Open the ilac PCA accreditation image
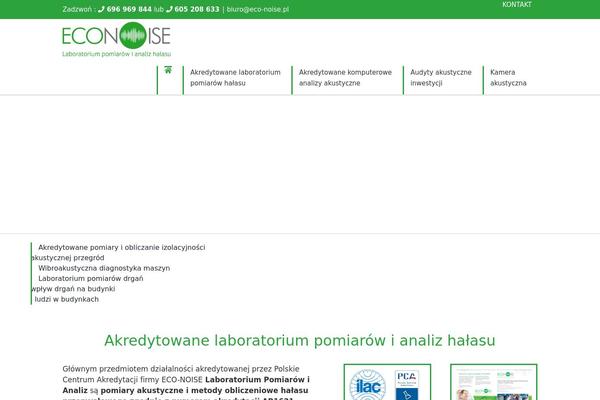Screen dimensions: 600x400 pos(387,382)
